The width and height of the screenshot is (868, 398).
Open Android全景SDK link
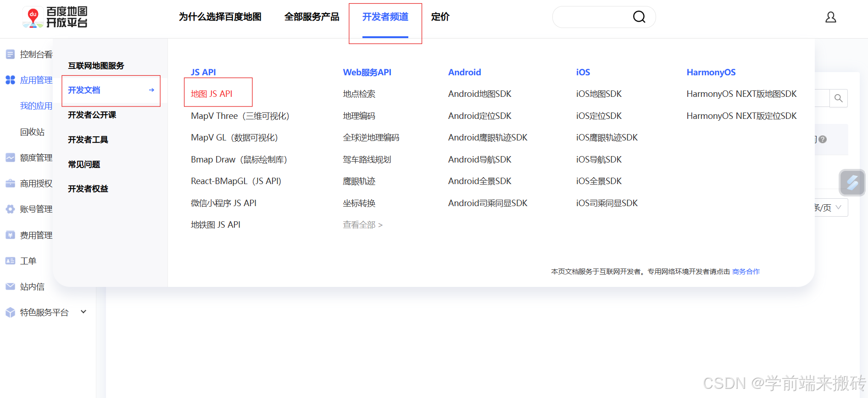pos(480,181)
